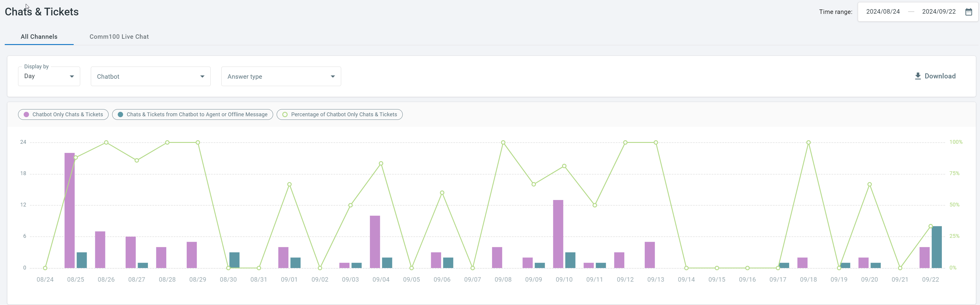The width and height of the screenshot is (980, 305).
Task: Toggle Percentage of Chatbot Only legend
Action: pyautogui.click(x=340, y=114)
